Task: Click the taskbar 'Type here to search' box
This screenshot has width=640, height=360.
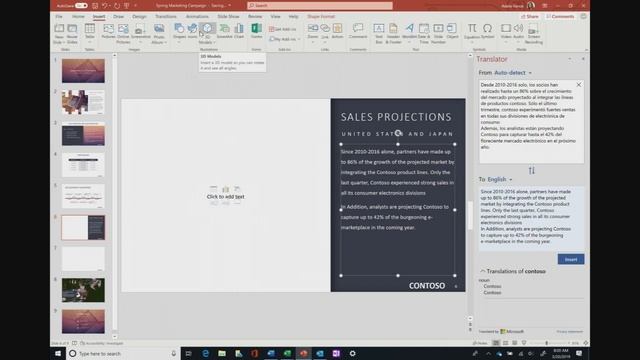Action: [x=123, y=353]
